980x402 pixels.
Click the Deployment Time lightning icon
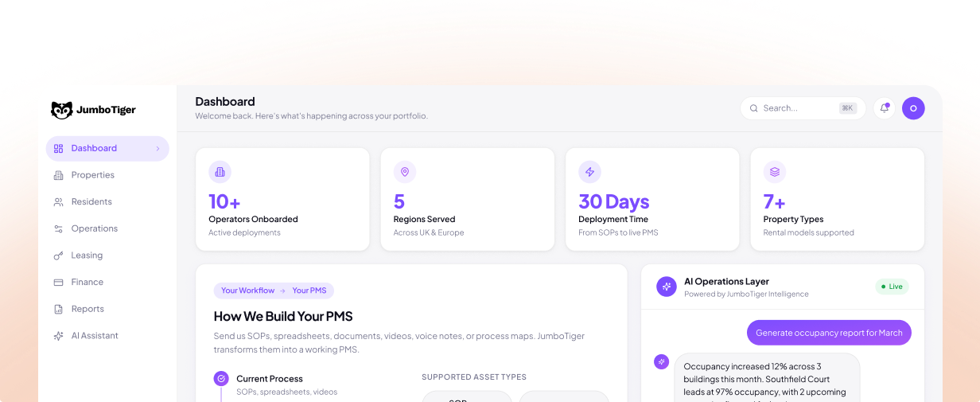[590, 172]
